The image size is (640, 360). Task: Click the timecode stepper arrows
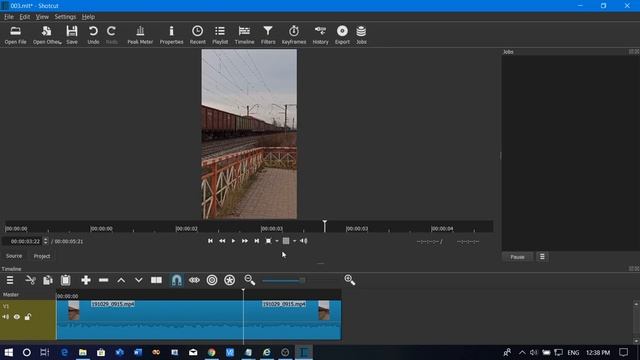(46, 241)
